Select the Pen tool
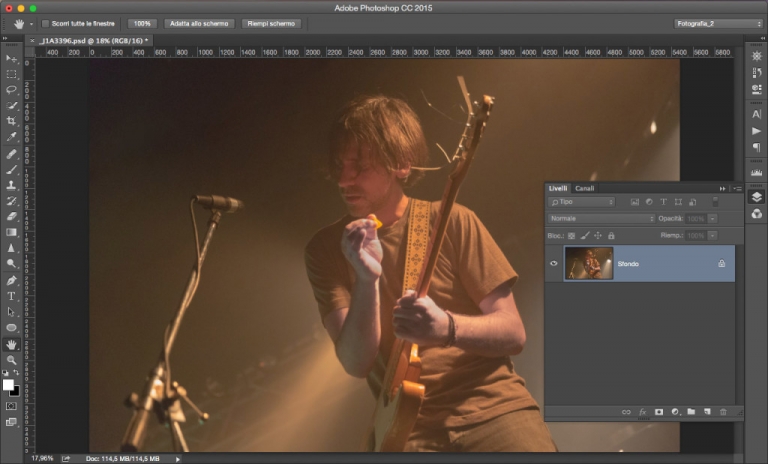Screen dimensions: 768x464 (11, 281)
